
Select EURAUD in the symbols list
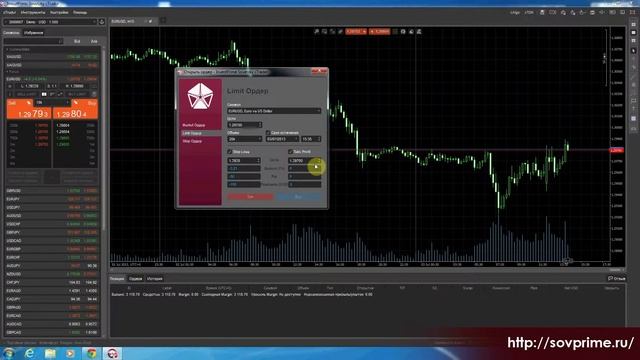click(x=52, y=291)
